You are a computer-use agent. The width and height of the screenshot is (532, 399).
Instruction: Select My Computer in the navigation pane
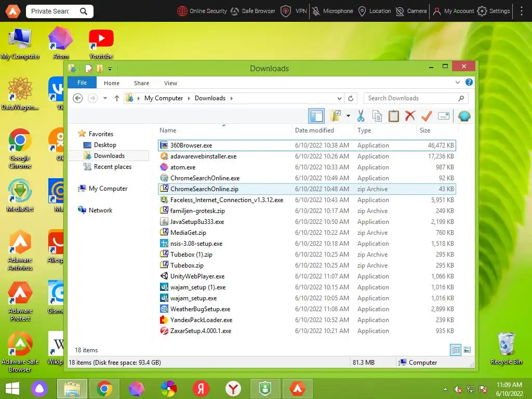[x=108, y=188]
